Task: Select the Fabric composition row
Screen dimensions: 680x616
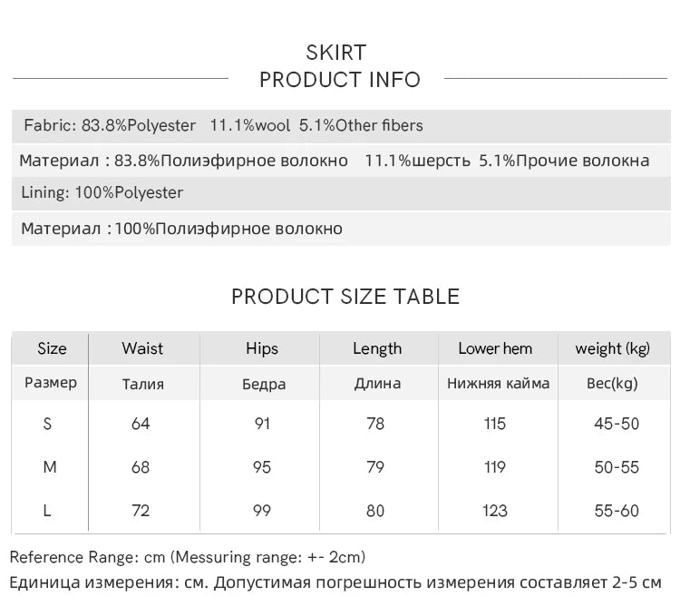Action: (341, 126)
